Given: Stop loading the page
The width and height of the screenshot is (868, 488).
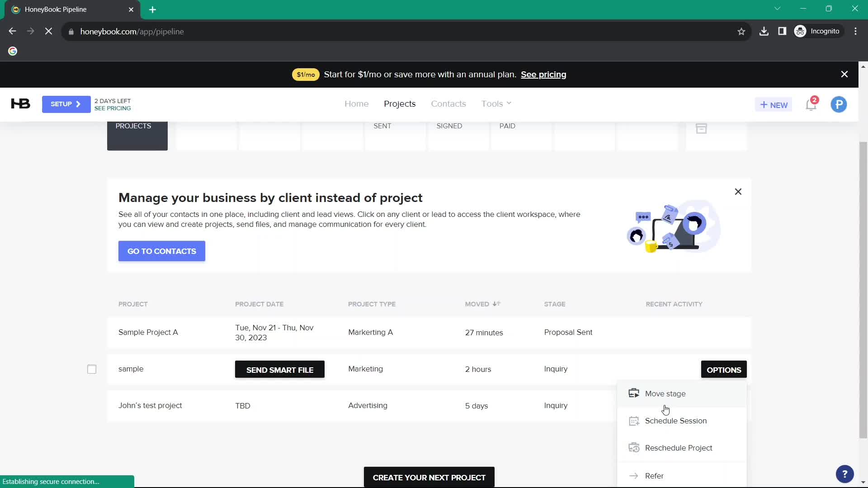Looking at the screenshot, I should click(49, 32).
